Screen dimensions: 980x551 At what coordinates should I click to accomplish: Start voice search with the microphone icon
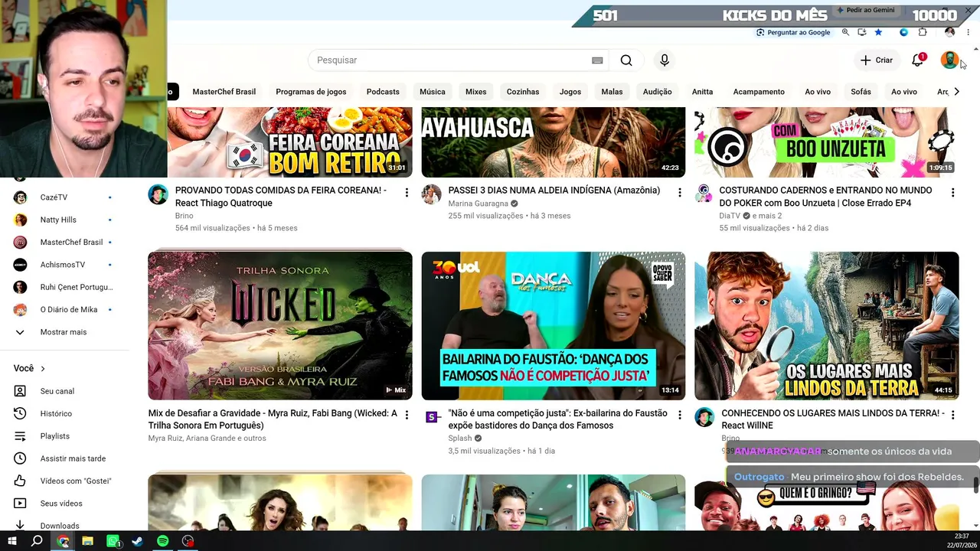tap(665, 60)
